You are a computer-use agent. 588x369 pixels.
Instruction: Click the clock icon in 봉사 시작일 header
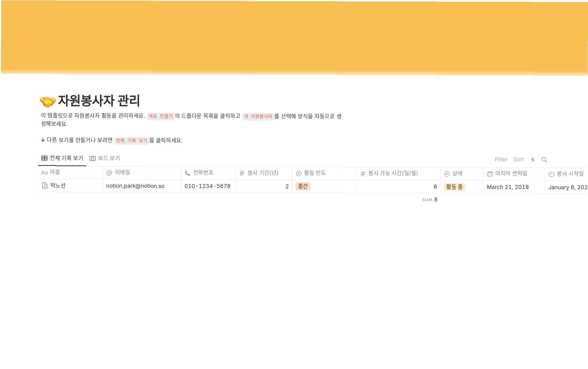(x=551, y=174)
